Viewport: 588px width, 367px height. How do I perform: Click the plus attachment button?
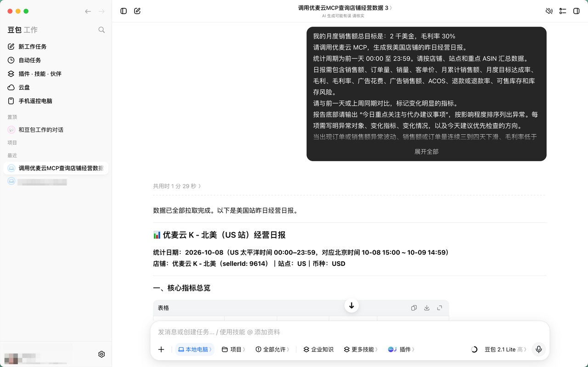point(161,350)
